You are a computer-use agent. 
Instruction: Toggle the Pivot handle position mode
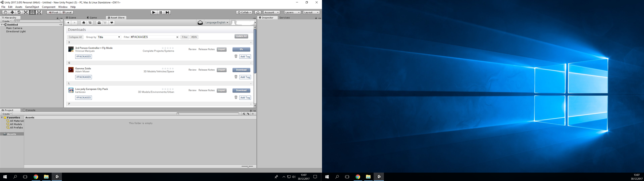coord(53,12)
